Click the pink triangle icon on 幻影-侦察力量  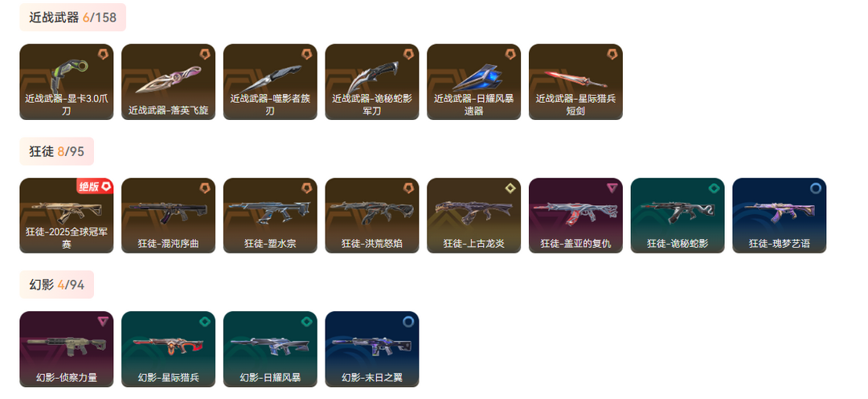click(103, 321)
